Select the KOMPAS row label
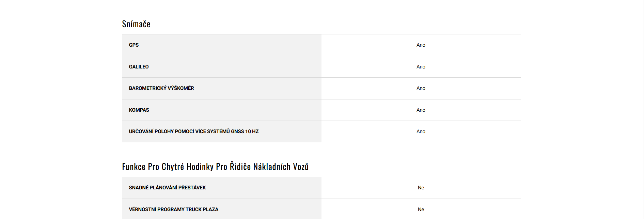This screenshot has height=219, width=644. coord(139,110)
